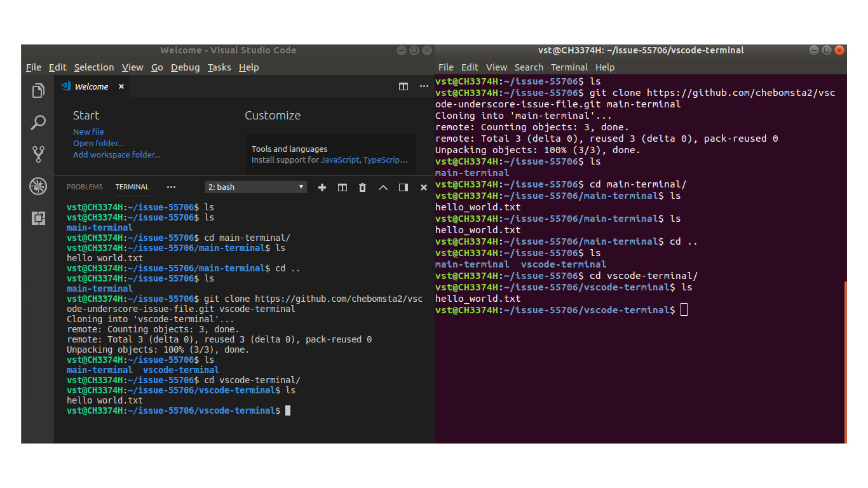The image size is (868, 488).
Task: Open the Extensions view icon
Action: [x=37, y=218]
